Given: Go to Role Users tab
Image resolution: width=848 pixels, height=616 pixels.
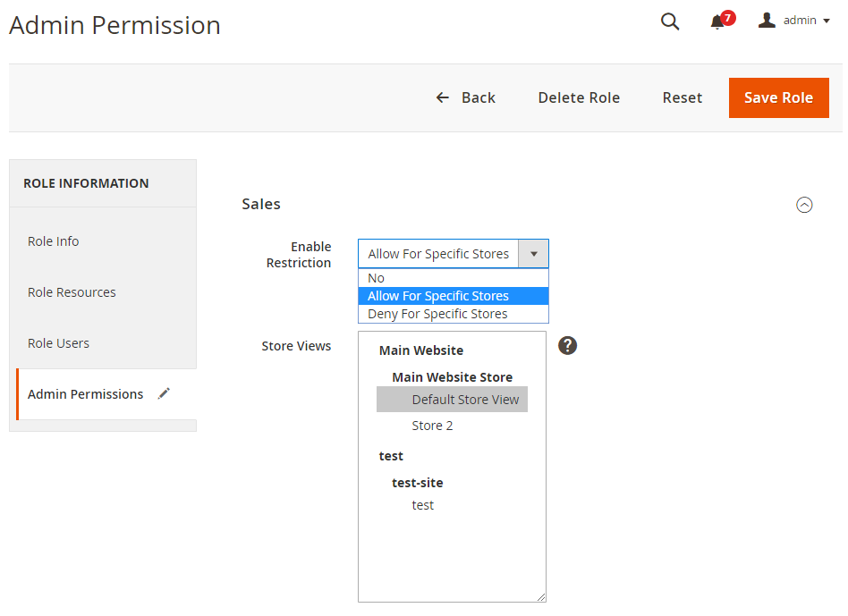Looking at the screenshot, I should 58,343.
